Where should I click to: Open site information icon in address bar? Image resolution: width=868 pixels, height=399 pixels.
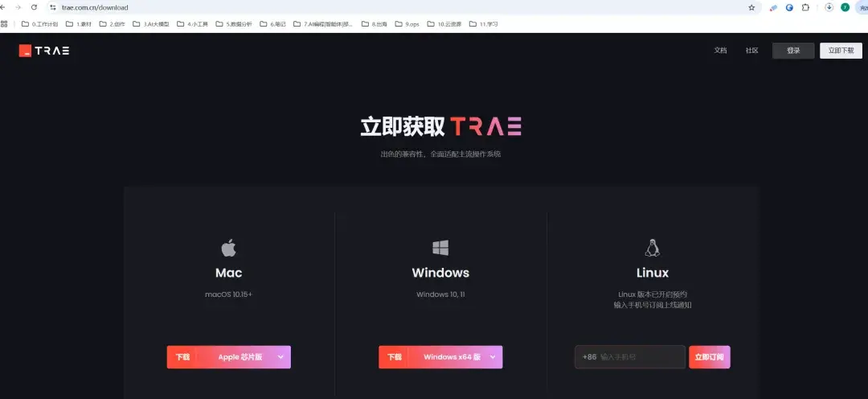click(53, 7)
